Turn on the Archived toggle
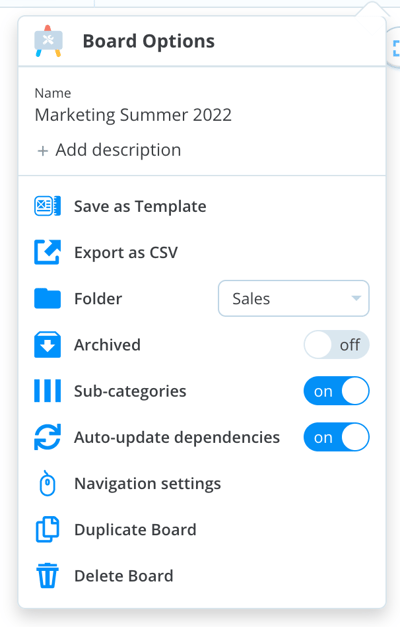 (336, 344)
